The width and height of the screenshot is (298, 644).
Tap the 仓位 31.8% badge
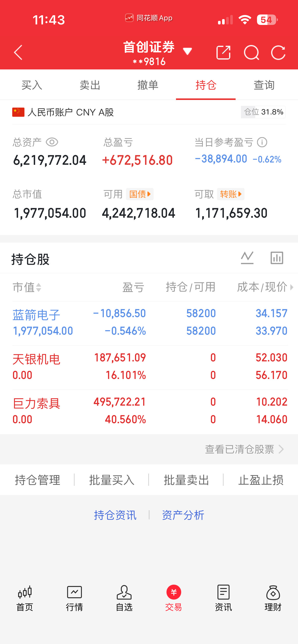pos(263,112)
